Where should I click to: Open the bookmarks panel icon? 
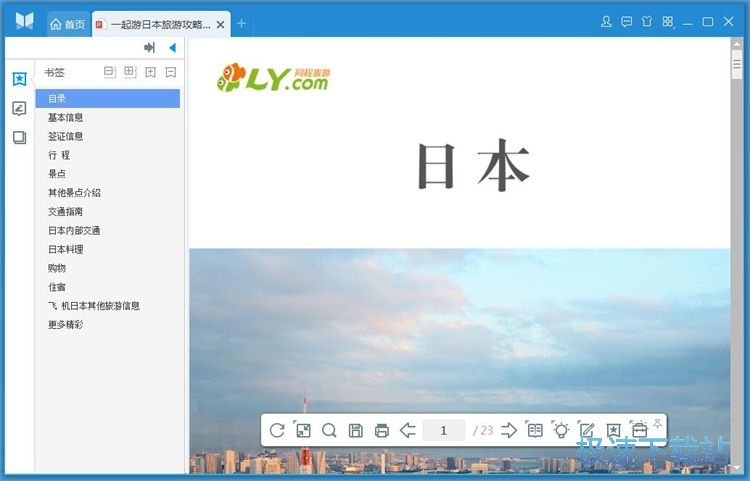[x=19, y=79]
